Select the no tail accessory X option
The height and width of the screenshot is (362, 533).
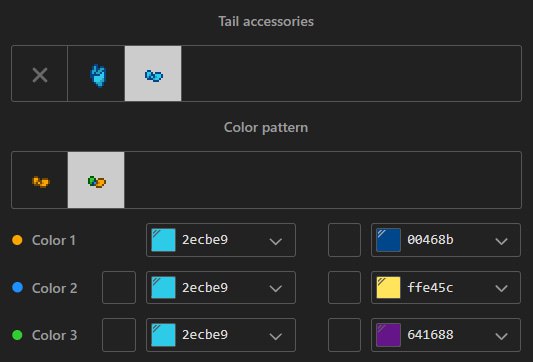[x=40, y=74]
